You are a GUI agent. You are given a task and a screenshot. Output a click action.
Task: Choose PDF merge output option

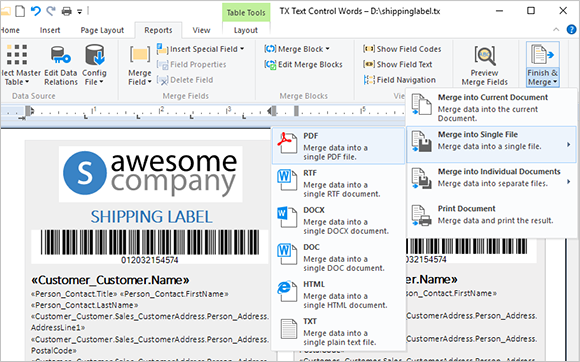338,146
